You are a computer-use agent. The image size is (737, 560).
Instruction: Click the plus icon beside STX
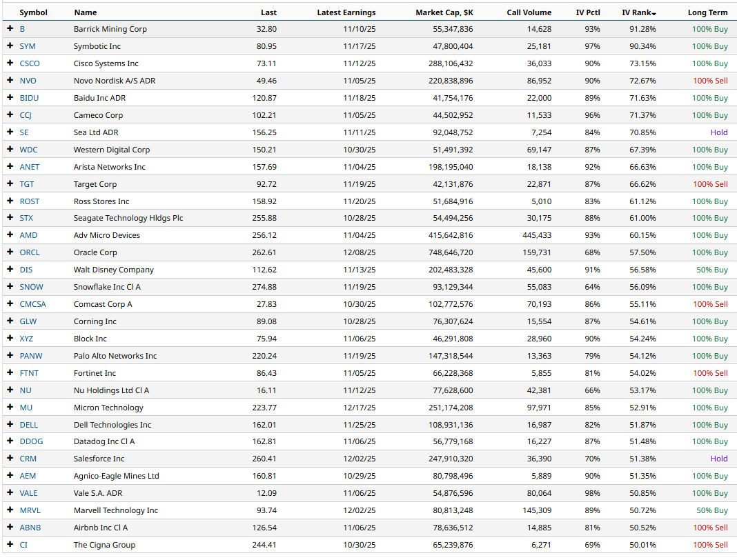click(x=10, y=217)
